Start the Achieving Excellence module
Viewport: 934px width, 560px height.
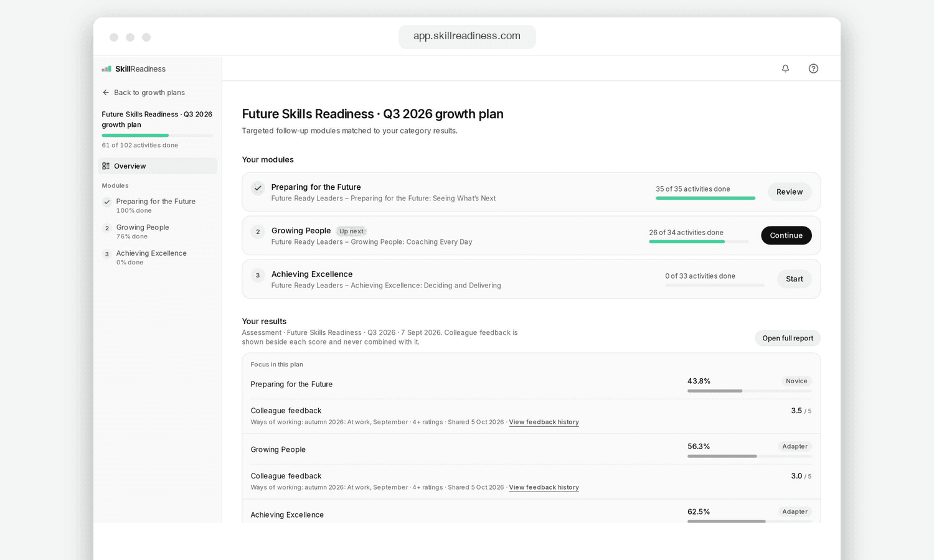[795, 279]
